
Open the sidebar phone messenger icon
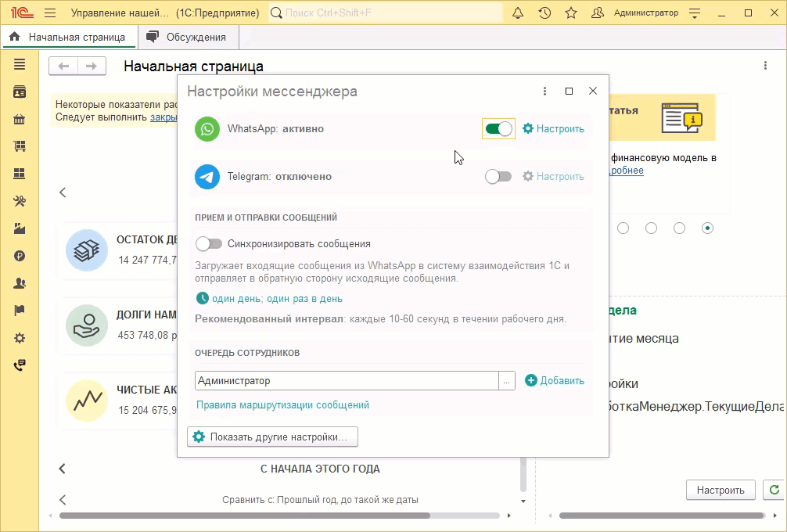20,365
